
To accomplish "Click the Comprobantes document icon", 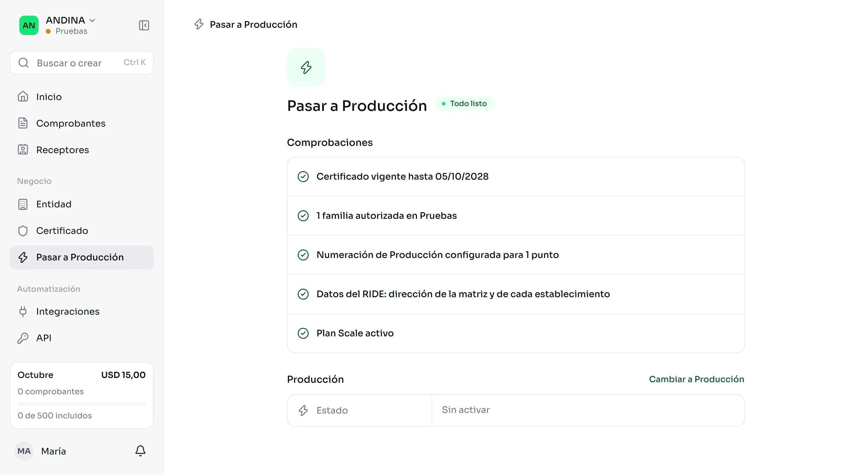I will tap(23, 123).
